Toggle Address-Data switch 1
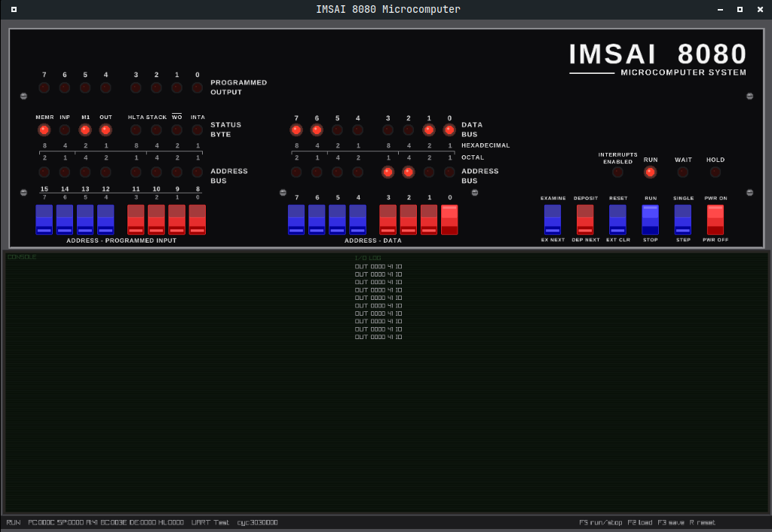 429,220
